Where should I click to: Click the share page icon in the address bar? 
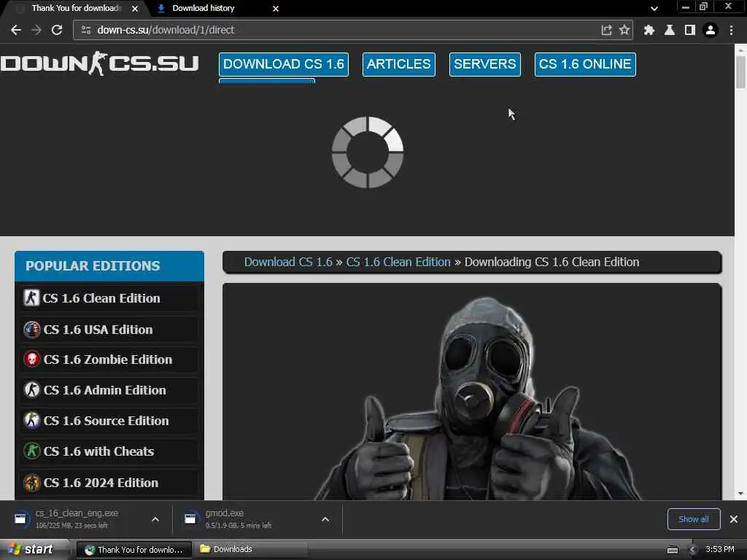pyautogui.click(x=606, y=30)
